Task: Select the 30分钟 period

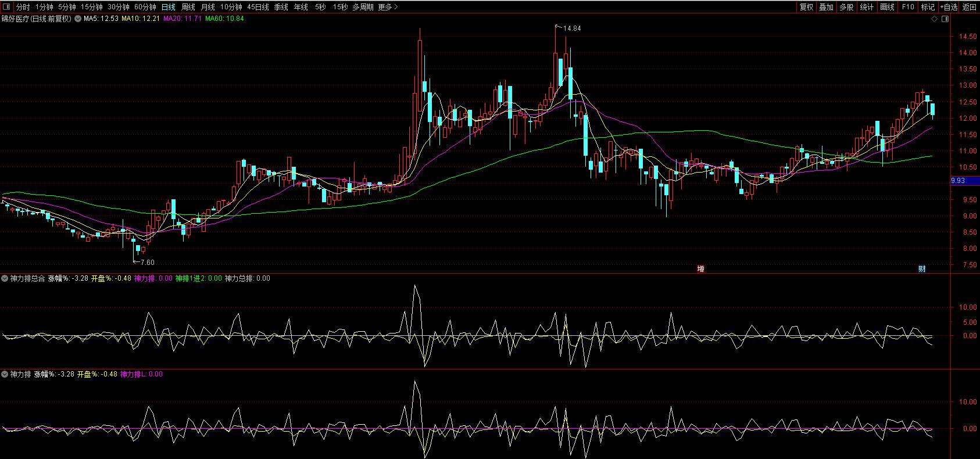Action: pyautogui.click(x=118, y=7)
